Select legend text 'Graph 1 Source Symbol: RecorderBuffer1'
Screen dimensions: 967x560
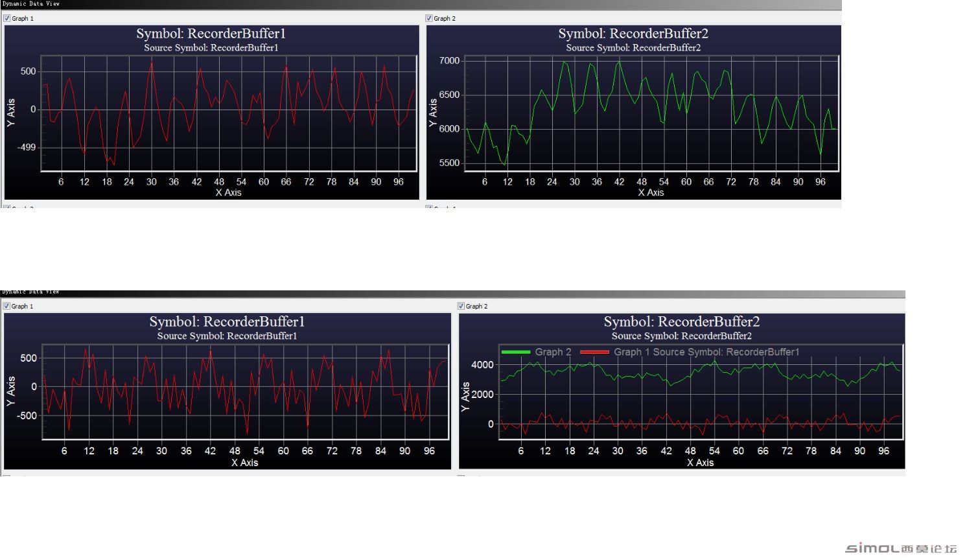tap(706, 352)
